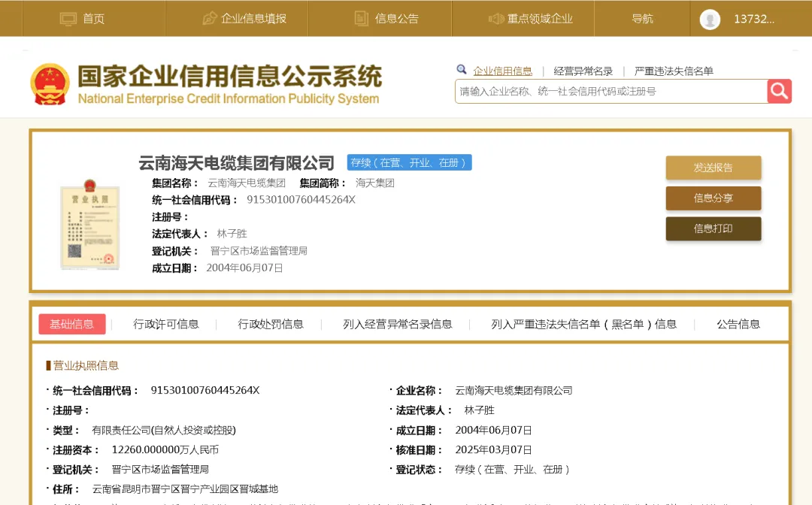Open the 列入经营异常名录信息 tab
The image size is (812, 505).
click(x=398, y=324)
